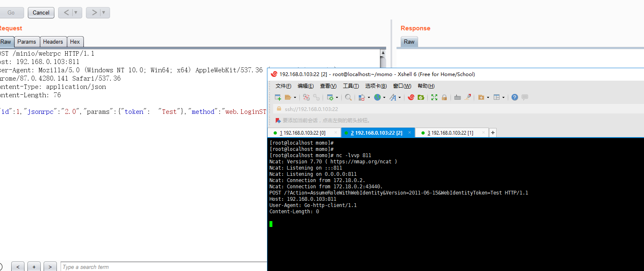Toggle full screen mode in Xshell
Image resolution: width=644 pixels, height=271 pixels.
pos(434,97)
